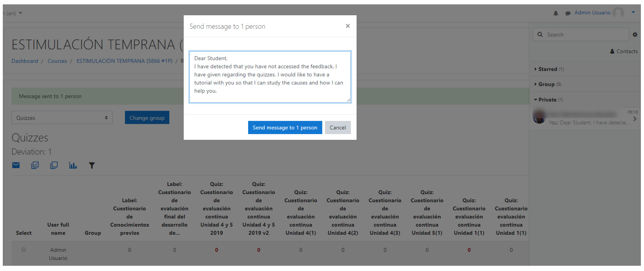Expand the Starred conversations section

point(547,69)
